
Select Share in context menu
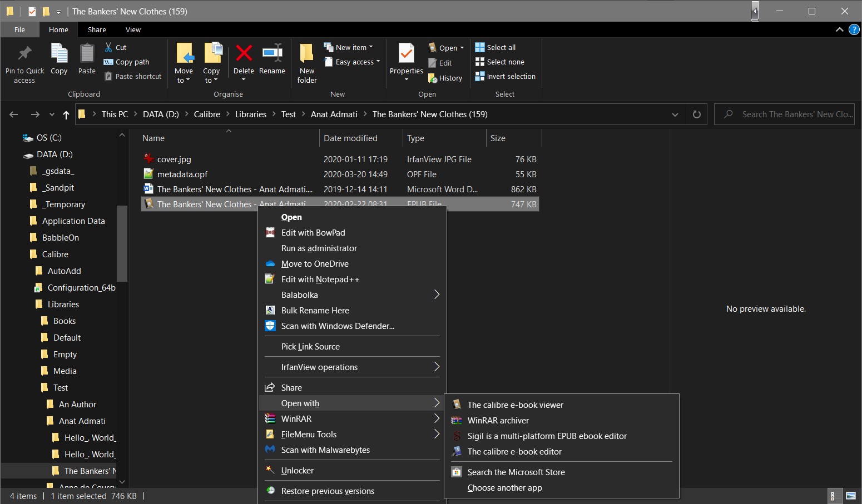pos(353,388)
